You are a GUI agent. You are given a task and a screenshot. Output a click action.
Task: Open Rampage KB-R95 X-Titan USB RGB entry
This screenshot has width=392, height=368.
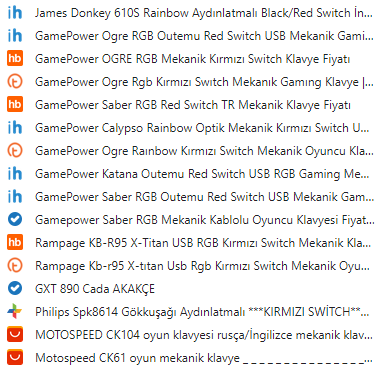[x=190, y=243]
